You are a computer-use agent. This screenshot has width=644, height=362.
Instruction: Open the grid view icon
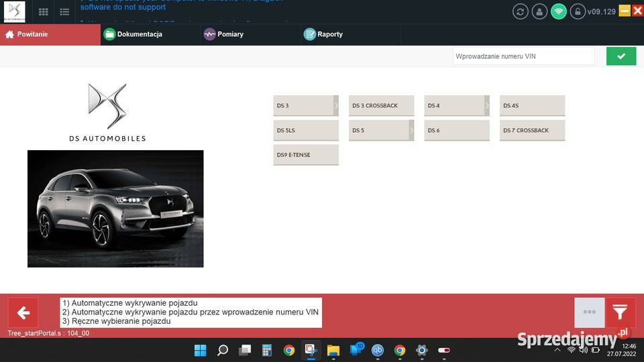pos(43,12)
